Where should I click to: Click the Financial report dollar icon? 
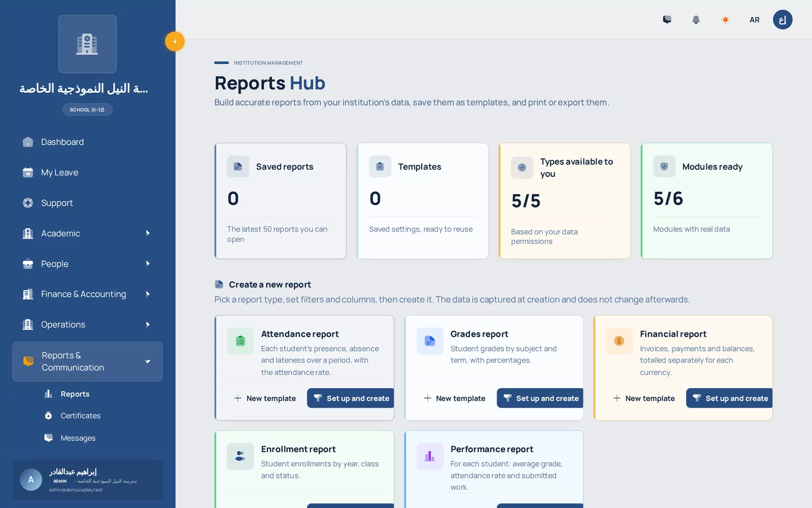619,341
